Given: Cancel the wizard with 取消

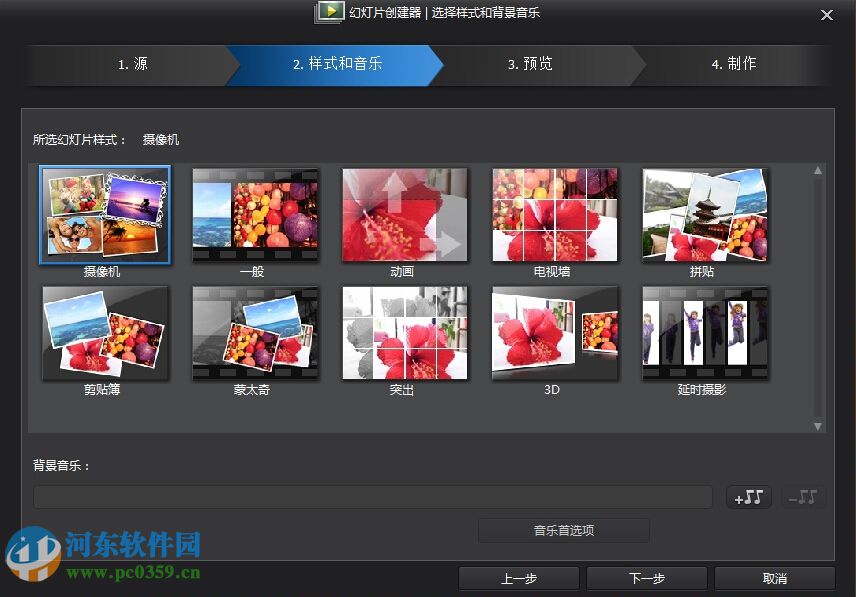Looking at the screenshot, I should pyautogui.click(x=774, y=578).
